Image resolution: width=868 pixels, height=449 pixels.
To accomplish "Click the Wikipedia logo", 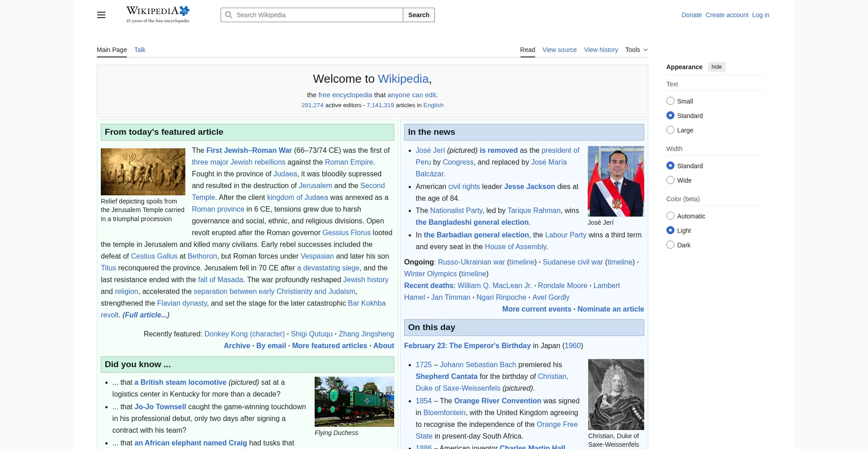I will pyautogui.click(x=158, y=14).
